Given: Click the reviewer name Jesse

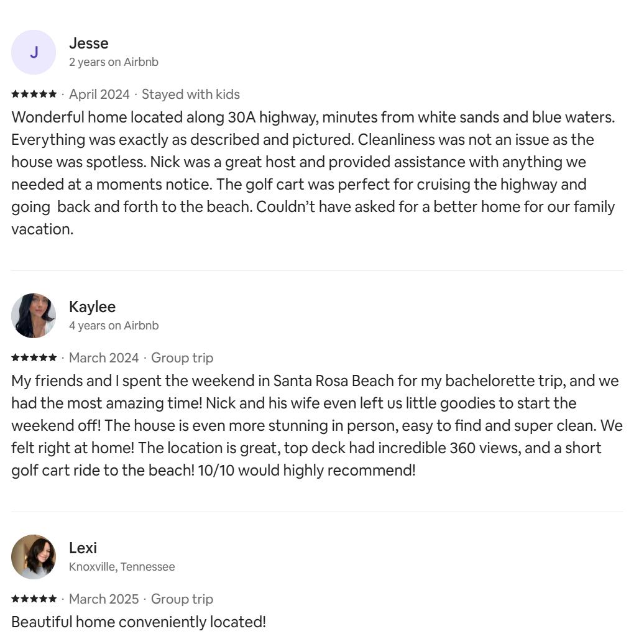Looking at the screenshot, I should tap(89, 43).
